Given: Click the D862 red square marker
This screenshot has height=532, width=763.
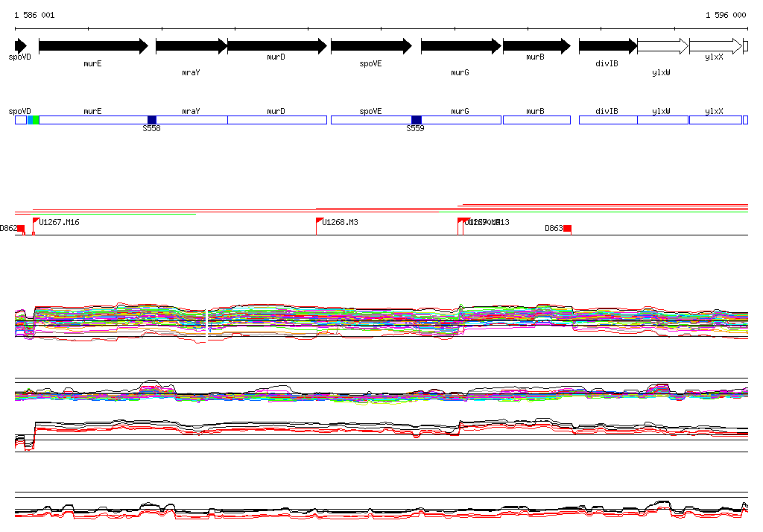Looking at the screenshot, I should [x=21, y=228].
